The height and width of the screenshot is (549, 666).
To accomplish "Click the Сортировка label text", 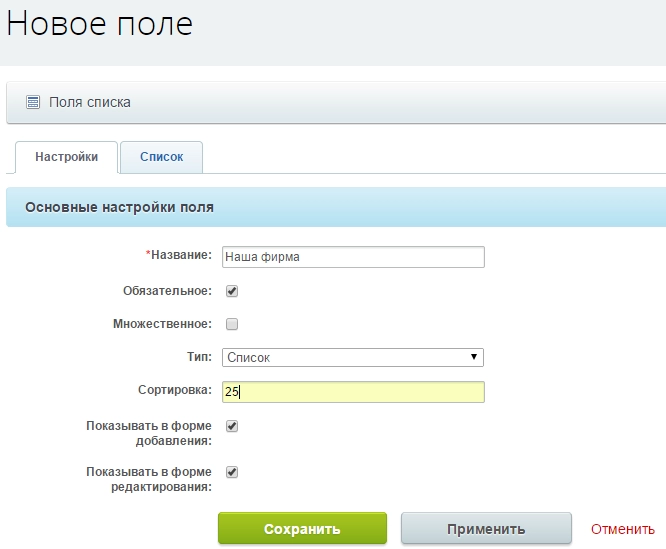I will [174, 390].
